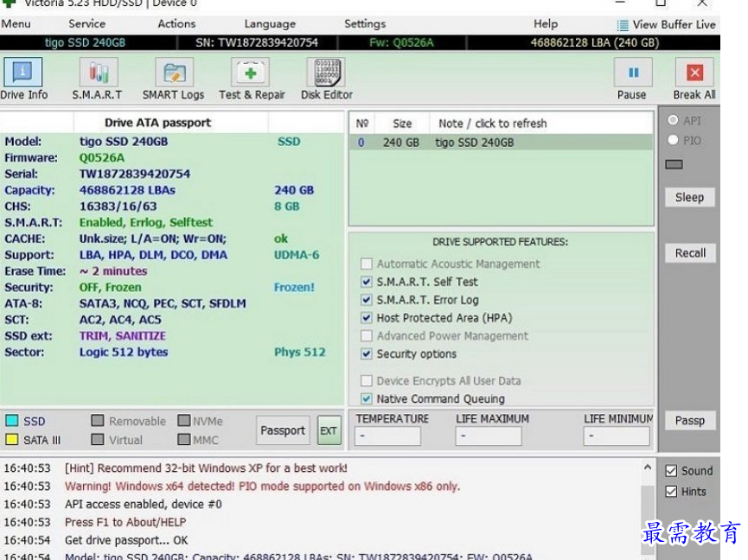Viewport: 748px width, 560px height.
Task: Toggle S.M.A.R.T. Error Log checkbox
Action: pos(367,300)
